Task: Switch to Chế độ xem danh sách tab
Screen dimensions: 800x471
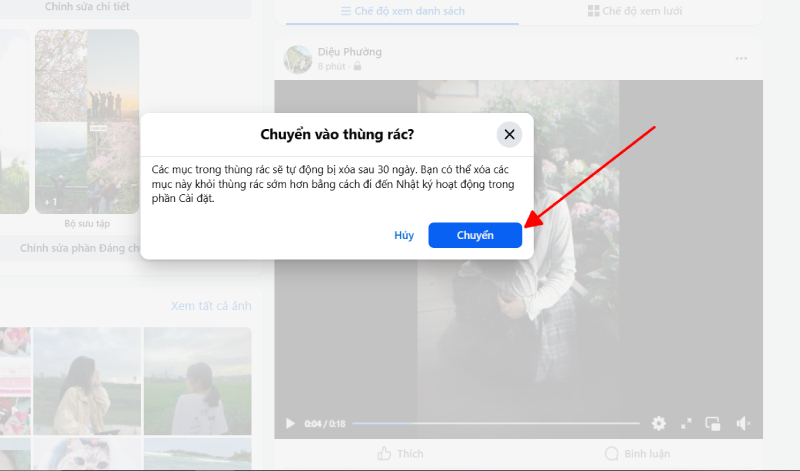Action: pyautogui.click(x=403, y=11)
